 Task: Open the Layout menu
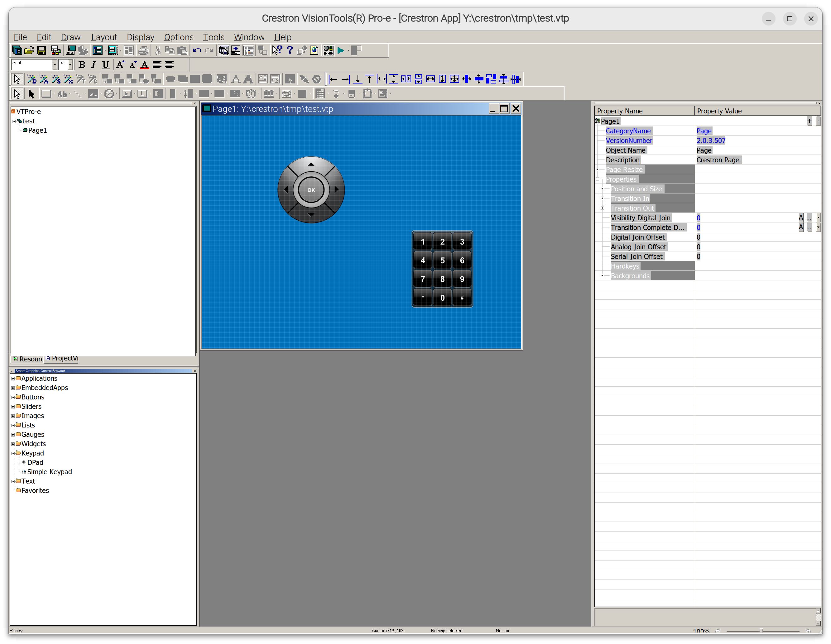coord(104,37)
